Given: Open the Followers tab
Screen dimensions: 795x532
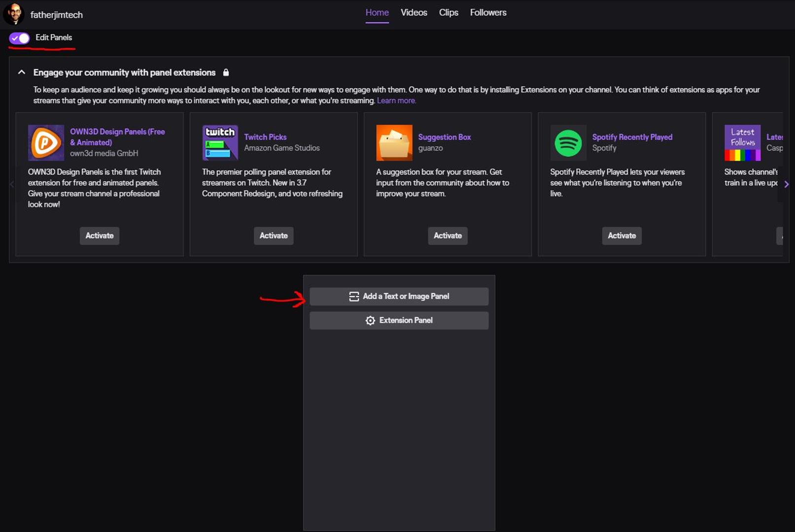Looking at the screenshot, I should coord(488,13).
